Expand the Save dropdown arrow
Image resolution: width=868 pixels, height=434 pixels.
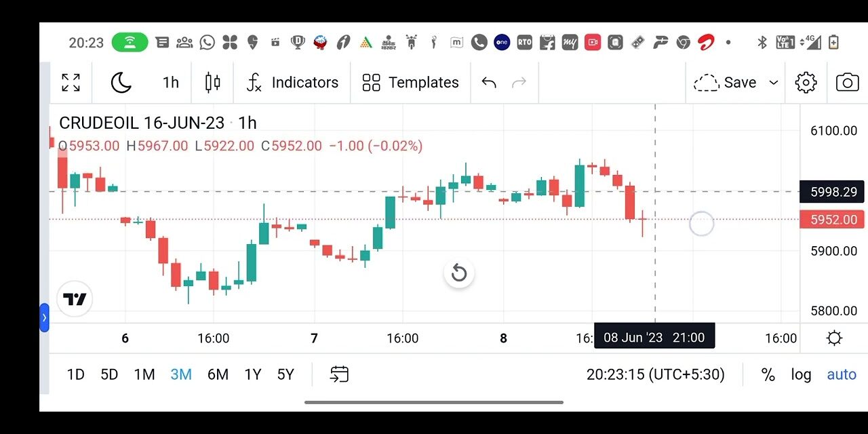[x=773, y=83]
